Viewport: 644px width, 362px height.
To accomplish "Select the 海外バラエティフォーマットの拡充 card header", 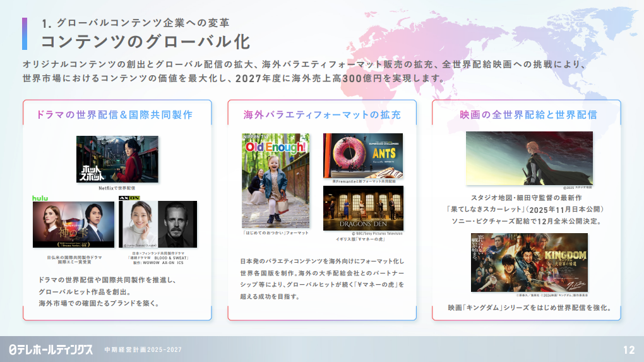I will click(322, 115).
